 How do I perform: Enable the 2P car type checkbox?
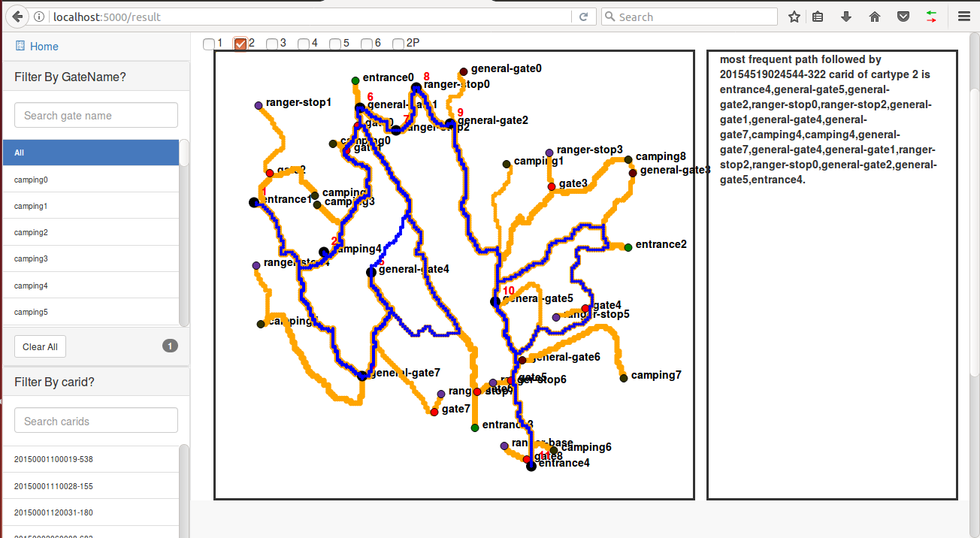pyautogui.click(x=398, y=44)
